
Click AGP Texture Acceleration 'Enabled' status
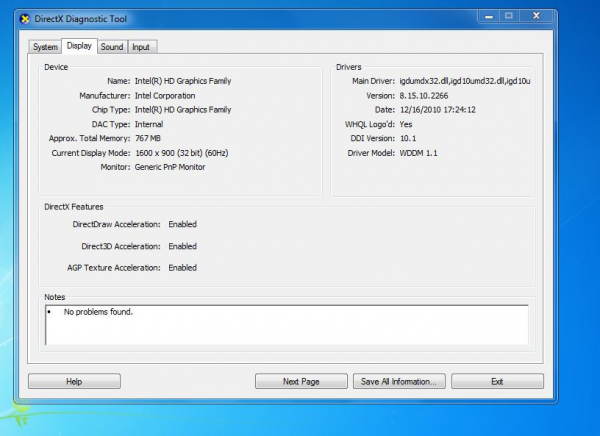pyautogui.click(x=183, y=268)
